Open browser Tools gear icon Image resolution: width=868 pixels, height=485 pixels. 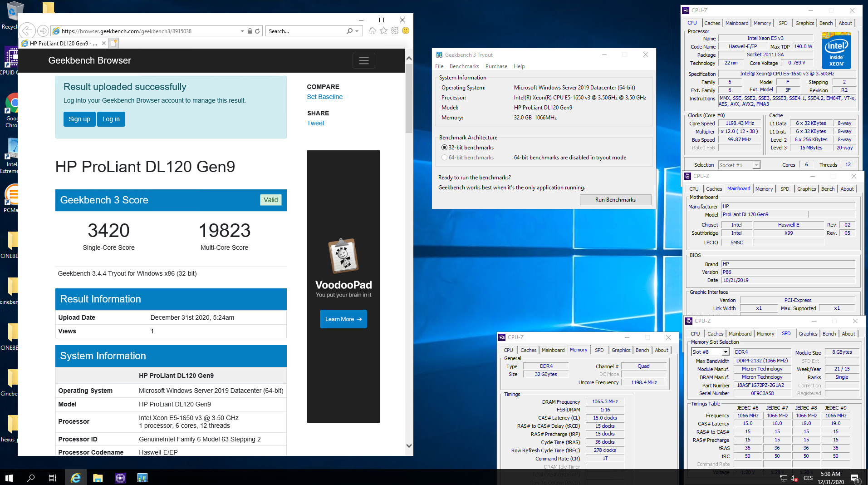pyautogui.click(x=395, y=30)
